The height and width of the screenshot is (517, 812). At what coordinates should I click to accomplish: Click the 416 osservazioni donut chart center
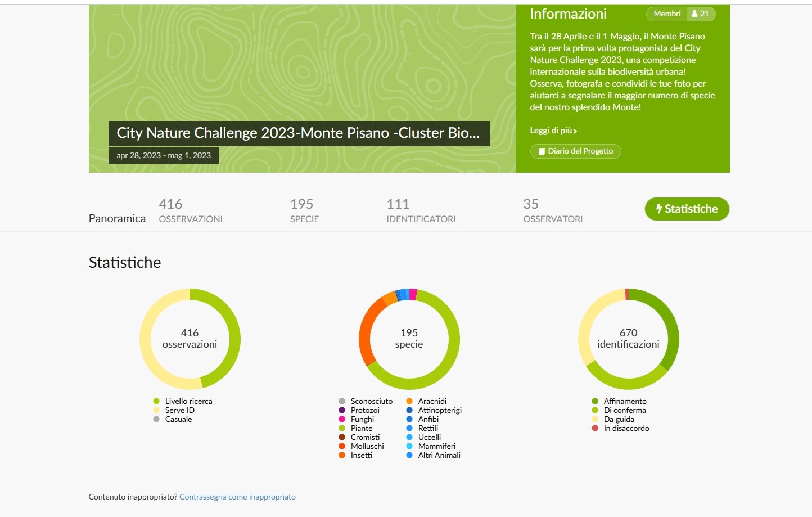point(190,339)
